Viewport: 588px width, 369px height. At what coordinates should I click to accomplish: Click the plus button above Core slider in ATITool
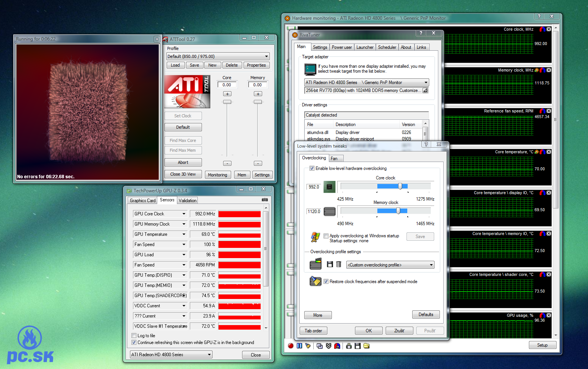click(227, 94)
